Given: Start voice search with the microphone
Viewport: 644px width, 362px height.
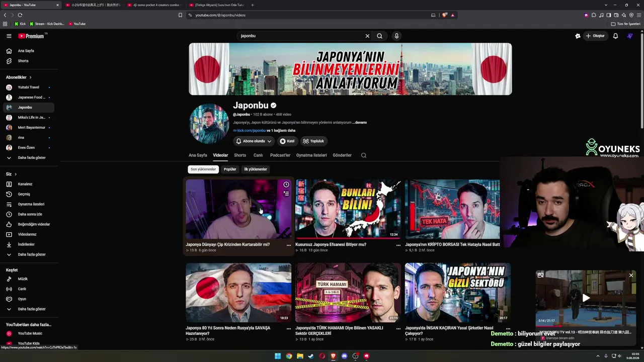Looking at the screenshot, I should pyautogui.click(x=396, y=36).
